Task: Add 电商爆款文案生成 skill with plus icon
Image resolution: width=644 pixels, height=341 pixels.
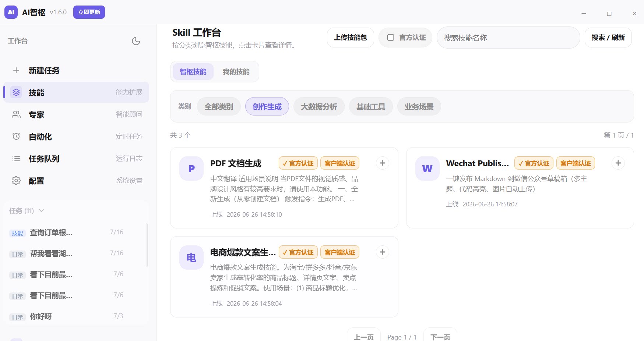Action: 383,252
